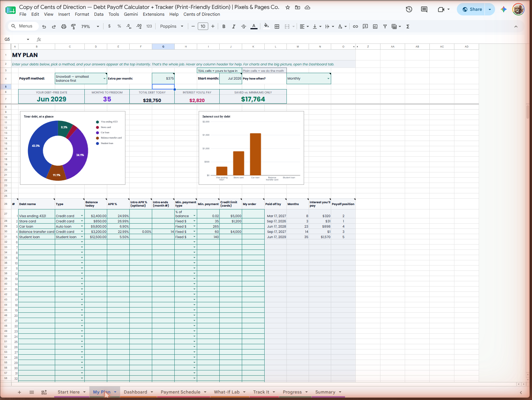Open the Google account avatar
Screen dimensions: 532x400
[x=518, y=9]
